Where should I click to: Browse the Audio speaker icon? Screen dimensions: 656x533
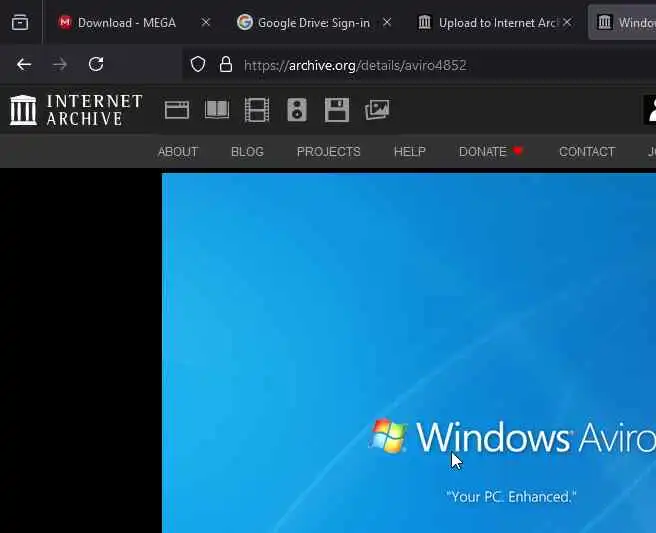(x=297, y=110)
